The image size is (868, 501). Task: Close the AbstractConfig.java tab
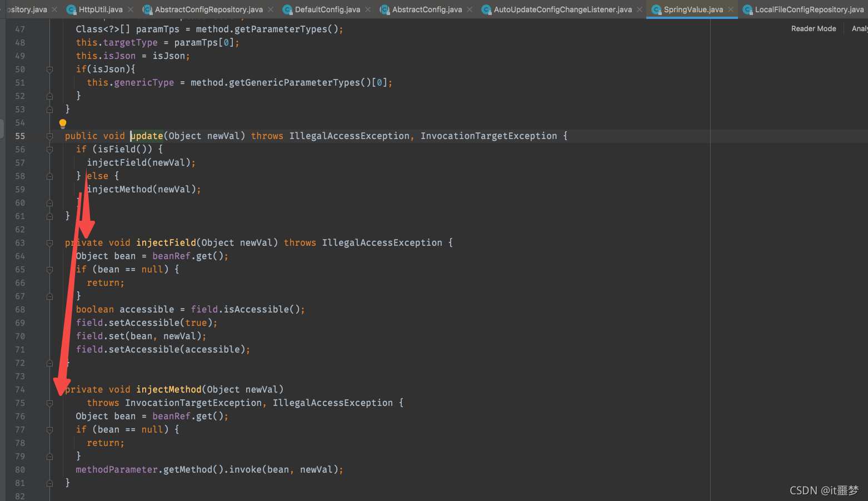(470, 9)
